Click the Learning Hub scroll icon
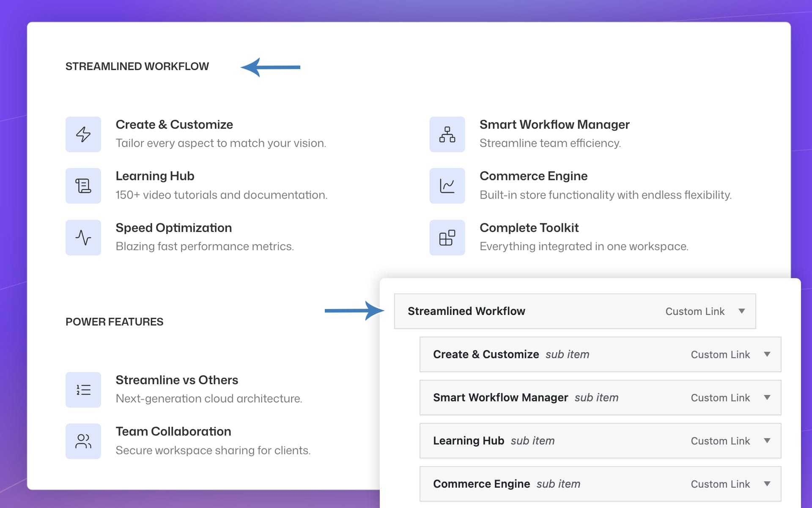 coord(83,186)
